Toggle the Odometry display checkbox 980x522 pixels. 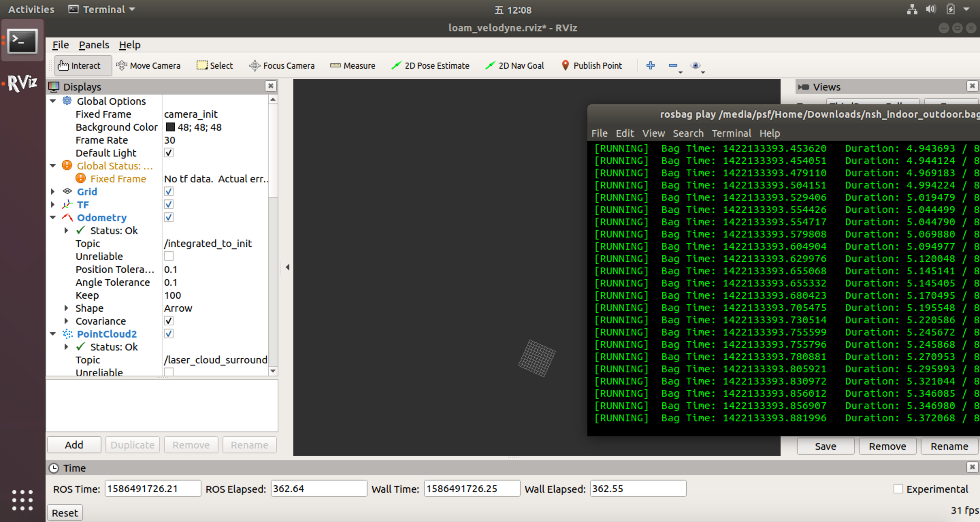[x=168, y=217]
